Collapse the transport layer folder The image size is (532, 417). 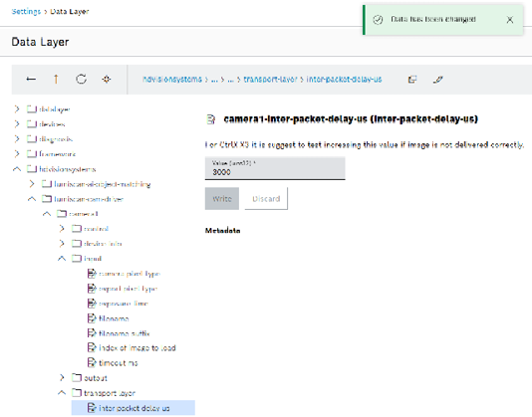click(x=62, y=392)
